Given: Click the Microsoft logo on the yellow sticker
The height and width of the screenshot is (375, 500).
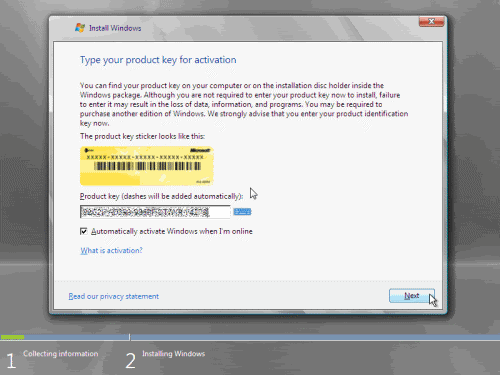Looking at the screenshot, I should [200, 150].
